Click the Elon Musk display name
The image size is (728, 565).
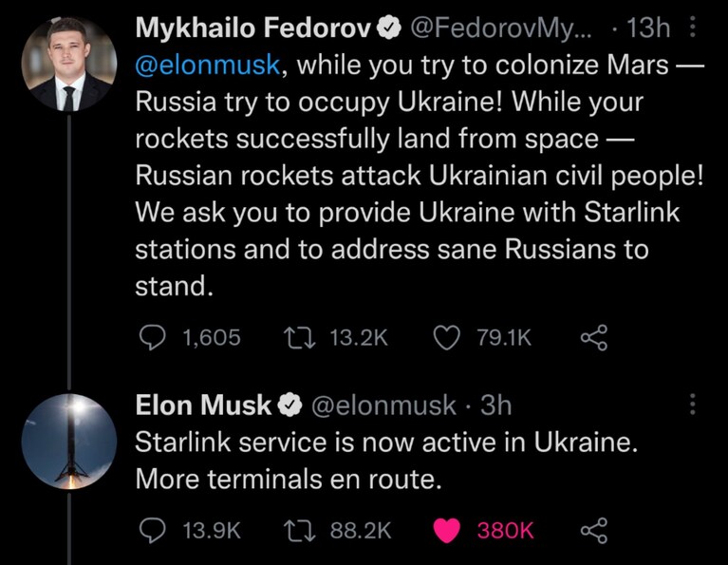point(203,405)
